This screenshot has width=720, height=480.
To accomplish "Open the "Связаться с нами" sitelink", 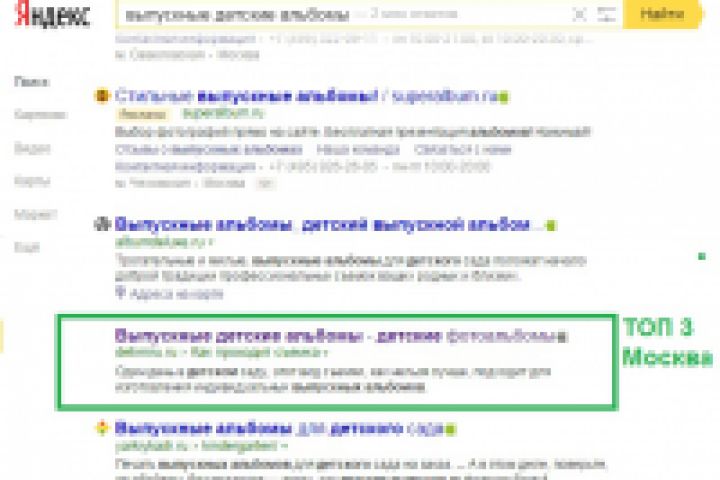I will (462, 149).
